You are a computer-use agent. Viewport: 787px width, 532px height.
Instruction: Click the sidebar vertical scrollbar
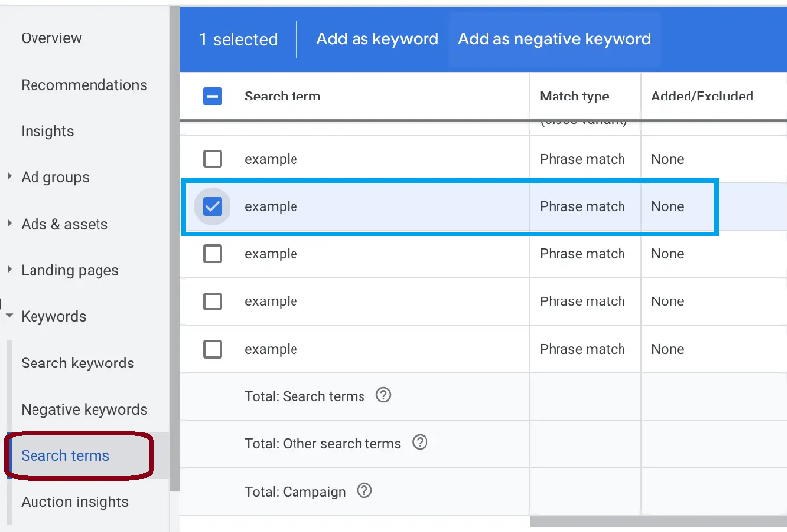coord(174,248)
